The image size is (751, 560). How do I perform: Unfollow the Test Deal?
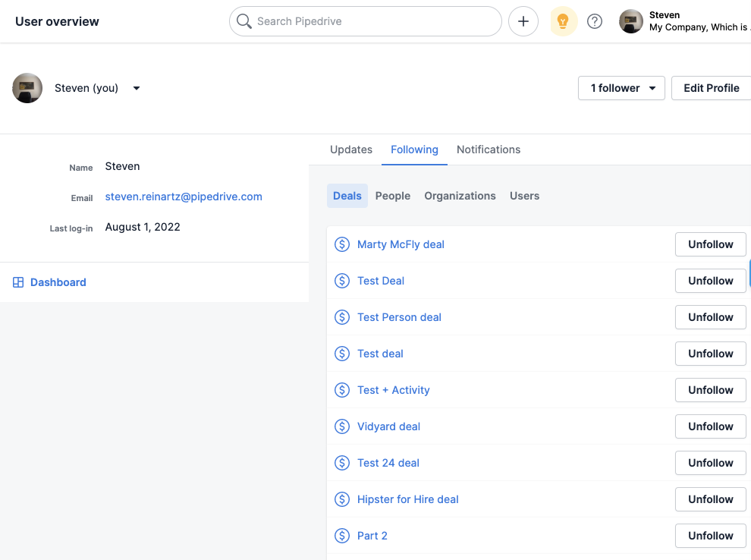710,281
